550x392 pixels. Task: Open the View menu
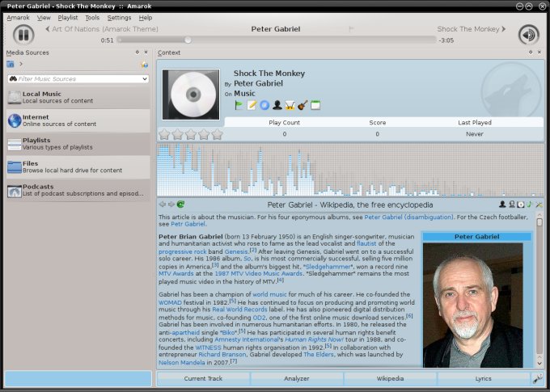click(44, 18)
